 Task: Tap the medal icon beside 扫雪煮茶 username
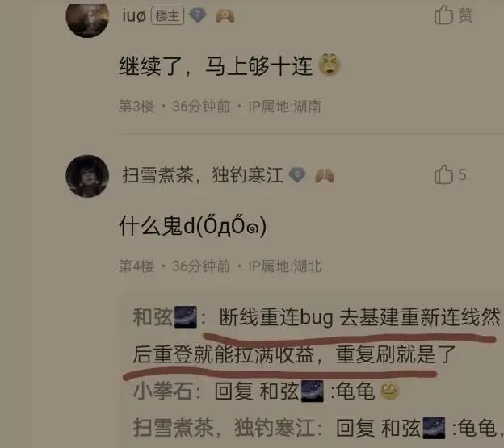325,176
